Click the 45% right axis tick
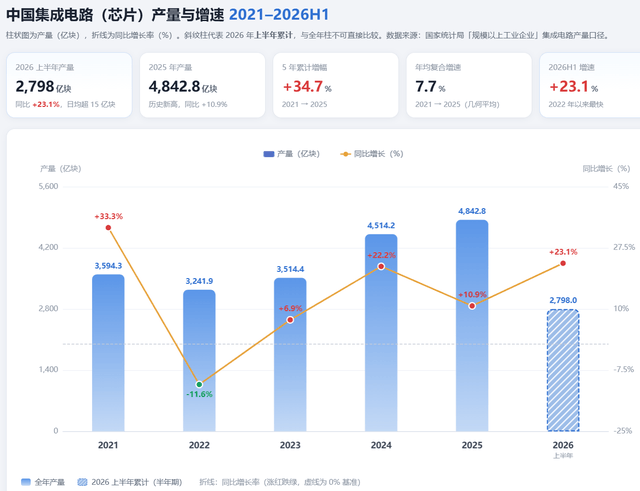This screenshot has width=640, height=491. coord(621,186)
